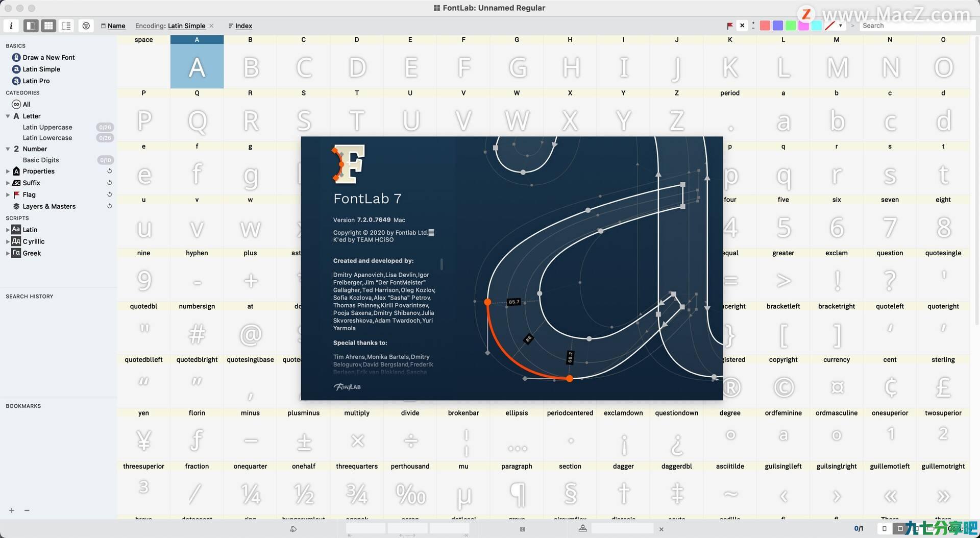Image resolution: width=980 pixels, height=538 pixels.
Task: Choose the cyan color flag swatch
Action: coord(816,26)
